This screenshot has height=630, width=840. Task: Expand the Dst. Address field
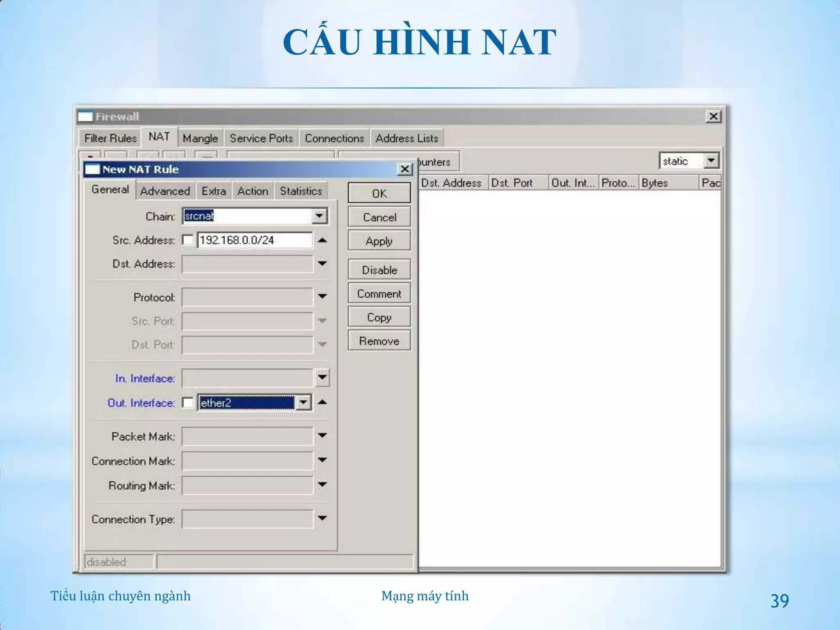click(322, 263)
